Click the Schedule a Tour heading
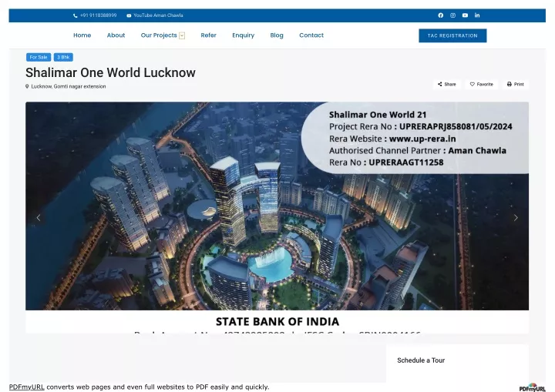The image size is (555, 392). click(421, 360)
